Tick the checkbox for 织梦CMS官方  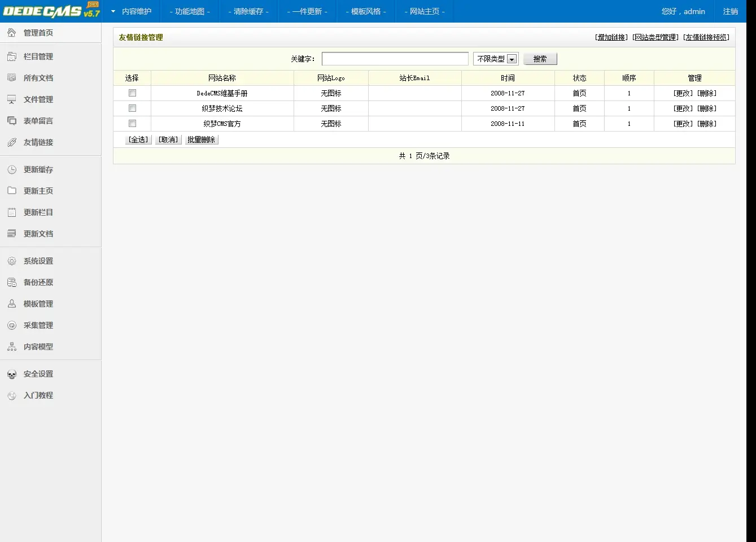pos(132,124)
